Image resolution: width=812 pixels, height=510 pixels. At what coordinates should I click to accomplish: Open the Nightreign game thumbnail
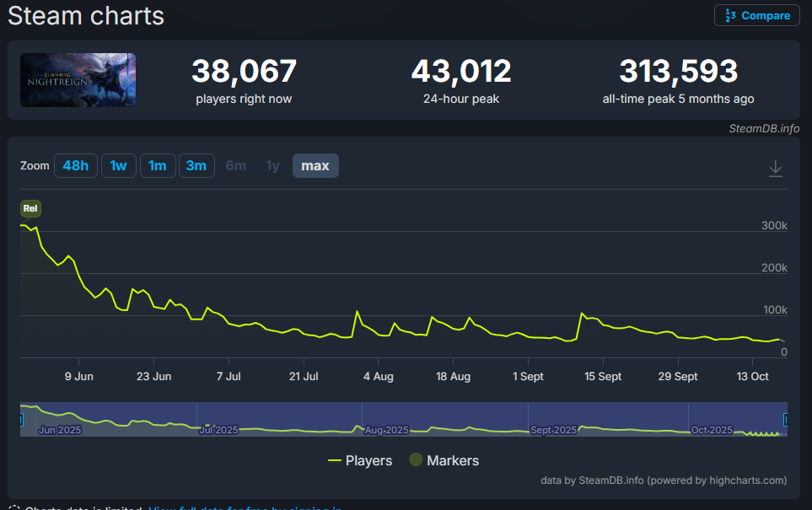(78, 80)
